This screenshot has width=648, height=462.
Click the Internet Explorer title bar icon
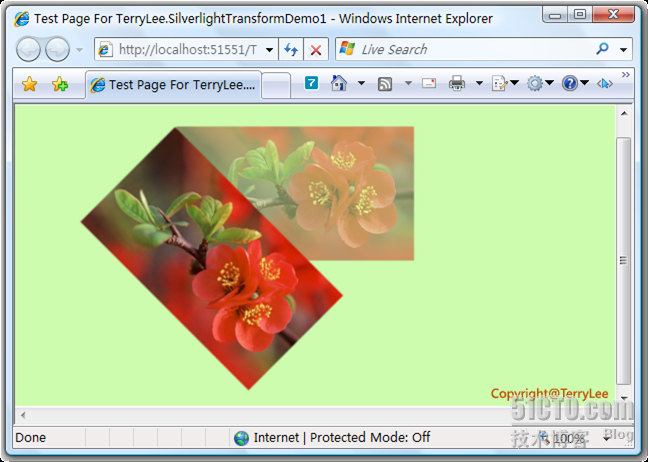tap(21, 19)
